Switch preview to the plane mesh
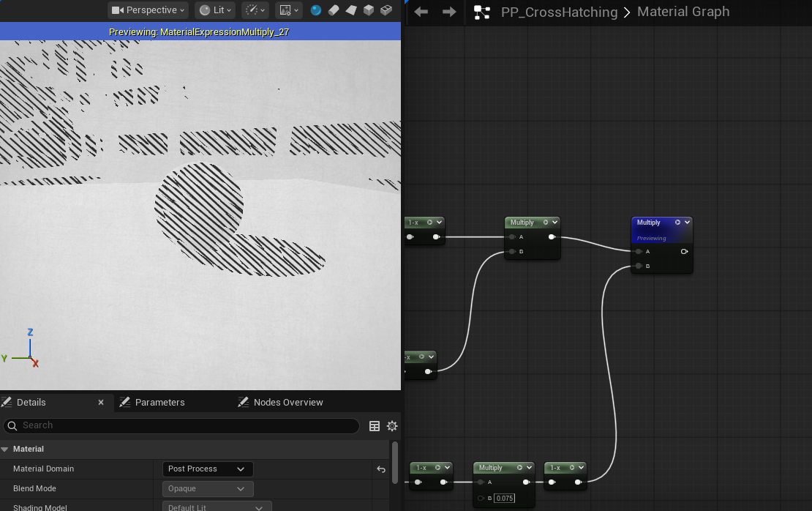Screen dimensions: 812x511 pyautogui.click(x=351, y=10)
